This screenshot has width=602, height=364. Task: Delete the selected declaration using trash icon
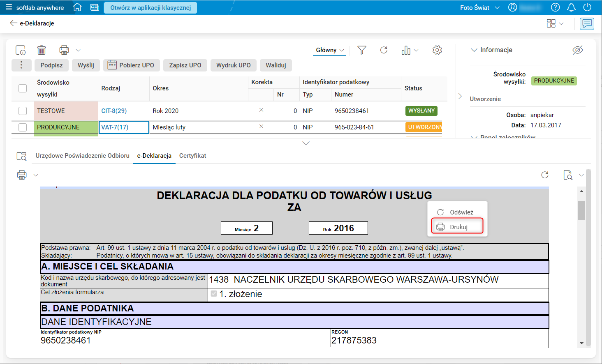click(x=41, y=50)
